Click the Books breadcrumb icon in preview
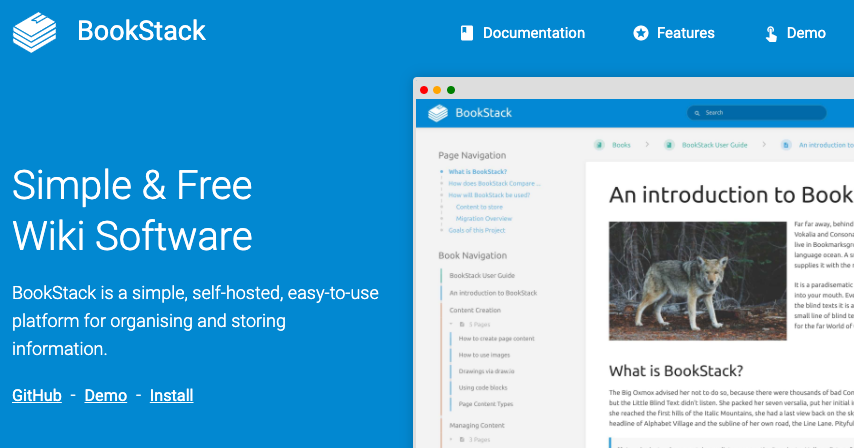This screenshot has width=854, height=448. click(599, 145)
